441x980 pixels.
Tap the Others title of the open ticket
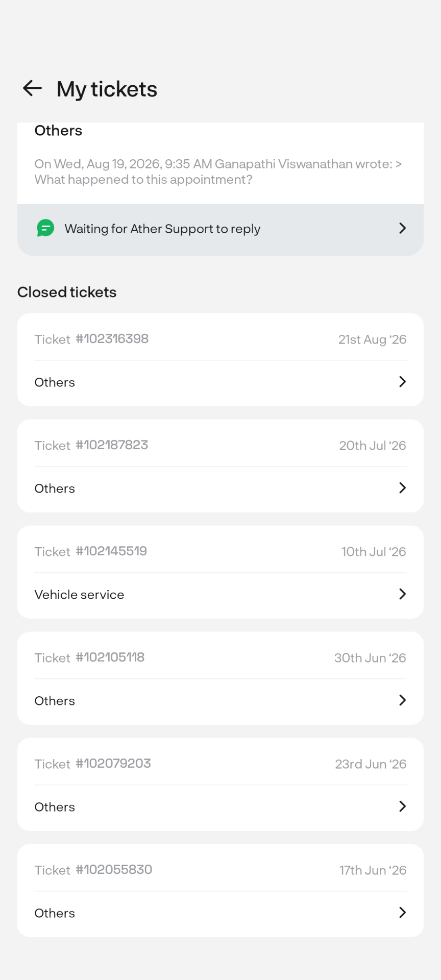(x=58, y=131)
